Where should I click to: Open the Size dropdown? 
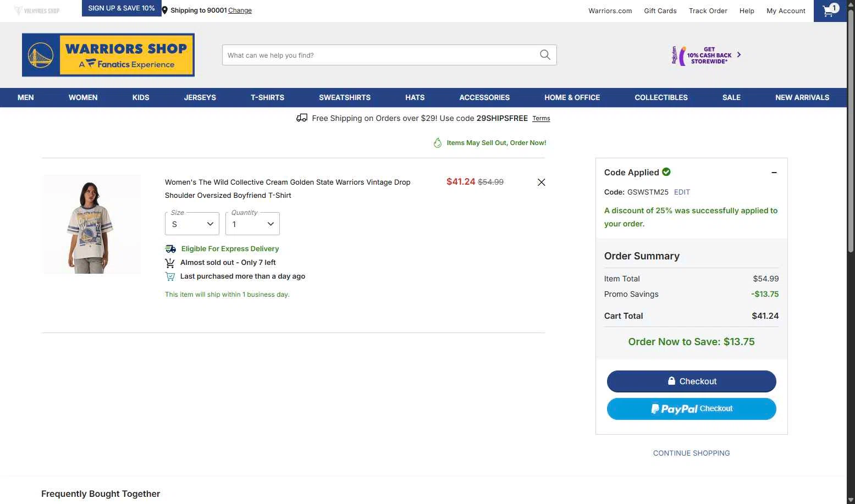pos(192,224)
